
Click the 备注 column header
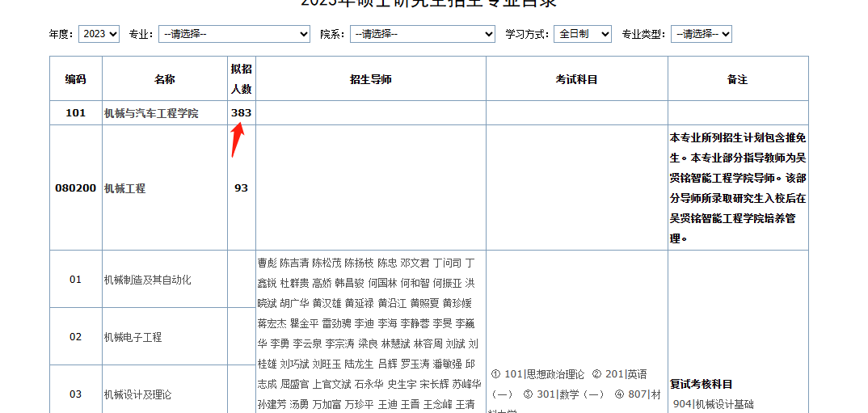pyautogui.click(x=737, y=79)
